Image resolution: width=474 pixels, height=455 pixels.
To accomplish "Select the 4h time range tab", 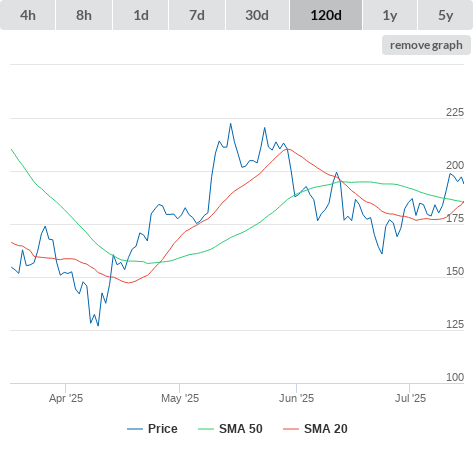I will tap(28, 15).
